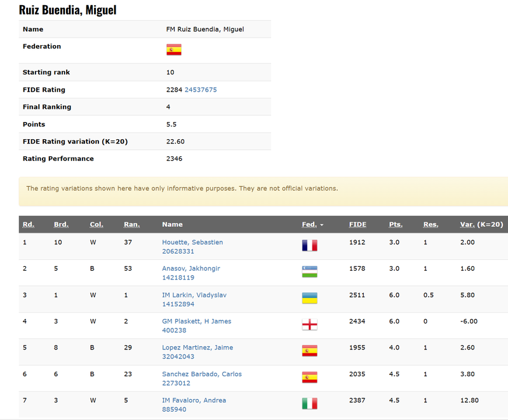Click the Ukraine flag beside Larkin
Viewport: 508px width, 420px height.
(x=309, y=298)
